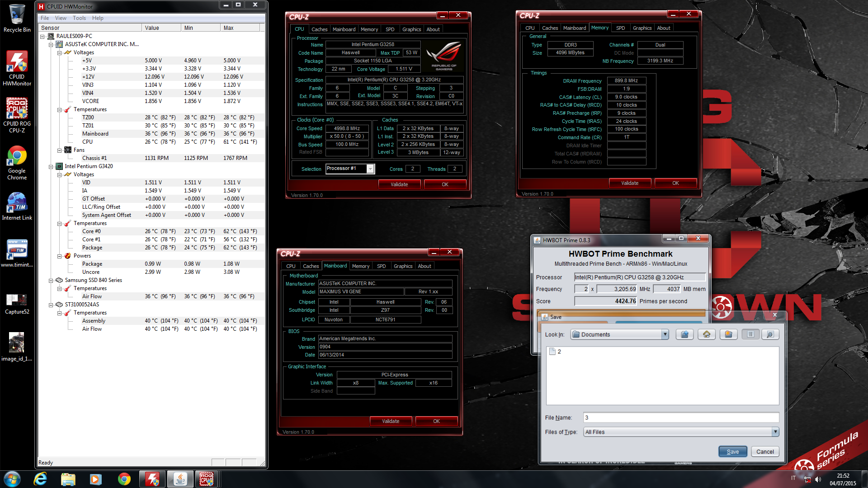Collapse Powers node in HWMonitor
The width and height of the screenshot is (868, 488).
click(x=59, y=256)
